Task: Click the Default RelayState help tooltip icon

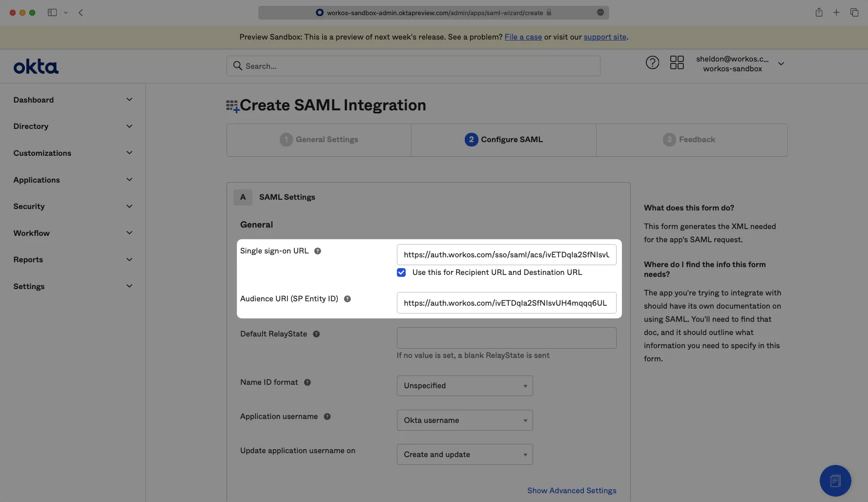Action: (316, 334)
